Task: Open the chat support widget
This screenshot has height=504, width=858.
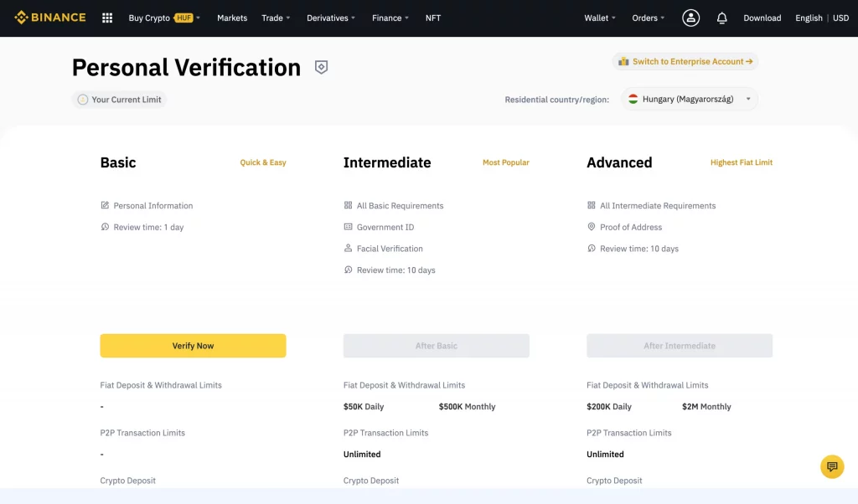Action: 831,466
